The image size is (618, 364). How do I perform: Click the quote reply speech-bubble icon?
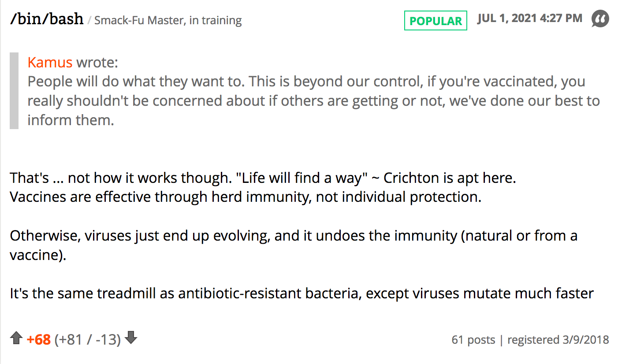pyautogui.click(x=600, y=19)
